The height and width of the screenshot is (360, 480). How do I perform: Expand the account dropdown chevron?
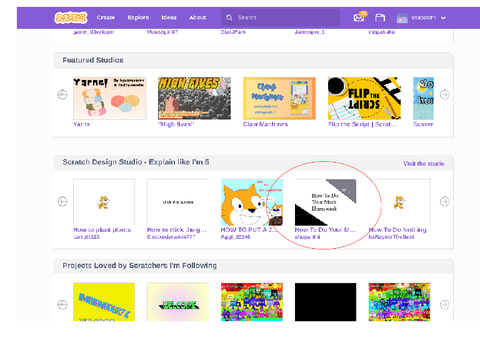click(443, 18)
